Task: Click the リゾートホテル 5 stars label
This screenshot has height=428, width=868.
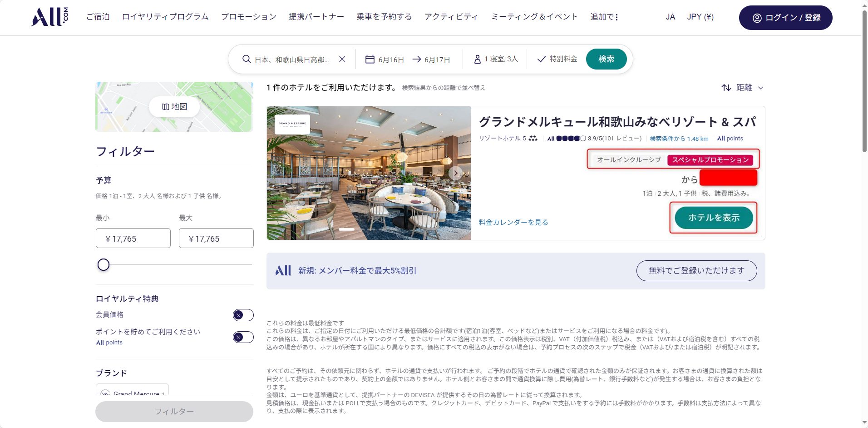Action: (508, 139)
